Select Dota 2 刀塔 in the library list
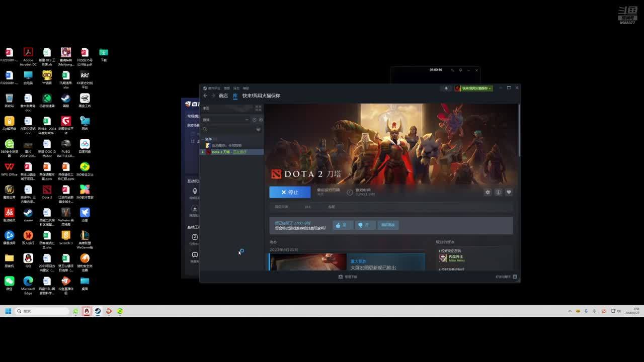The image size is (644, 362). pyautogui.click(x=232, y=152)
